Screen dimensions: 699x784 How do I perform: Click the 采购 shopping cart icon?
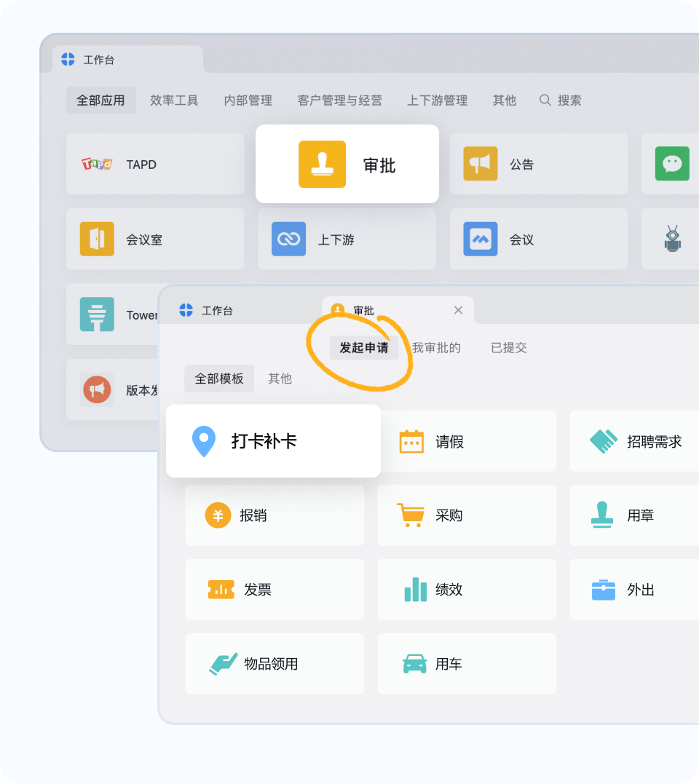411,515
